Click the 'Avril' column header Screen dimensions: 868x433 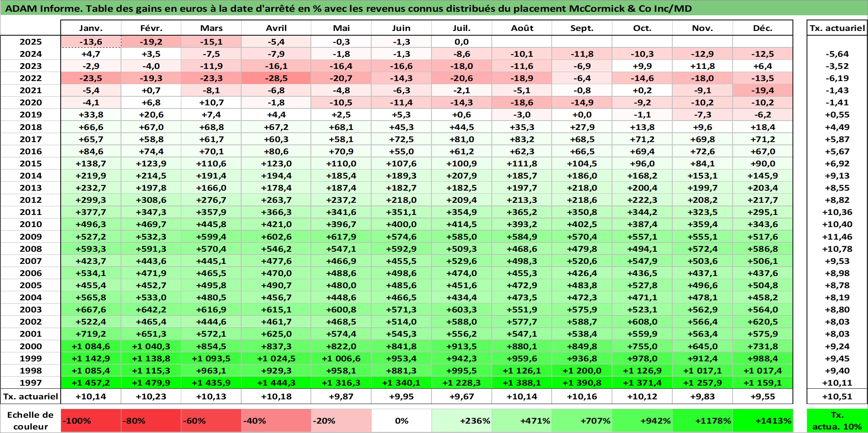point(276,28)
